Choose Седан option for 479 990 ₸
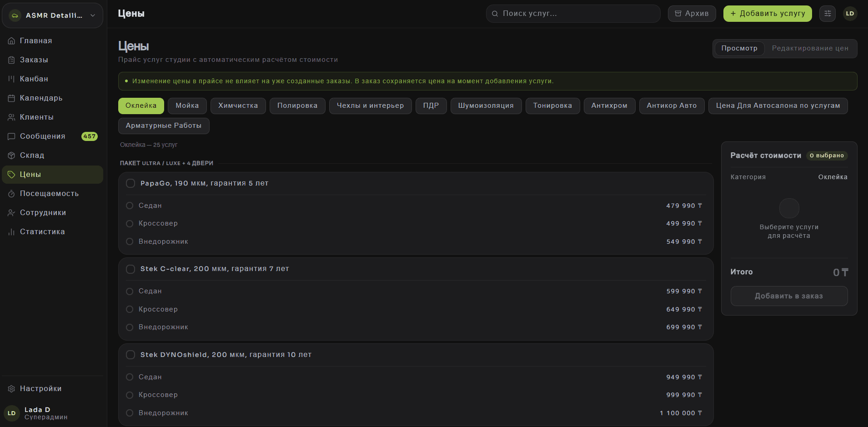 pos(130,206)
